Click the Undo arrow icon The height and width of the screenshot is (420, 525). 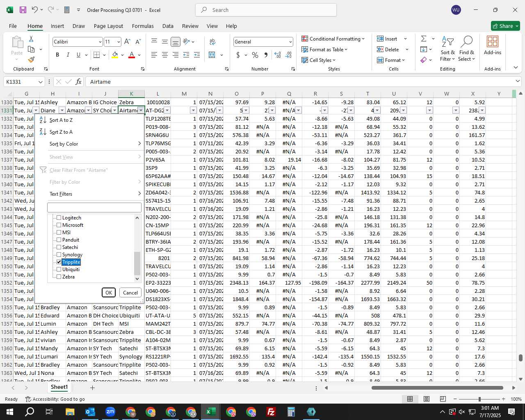[35, 10]
